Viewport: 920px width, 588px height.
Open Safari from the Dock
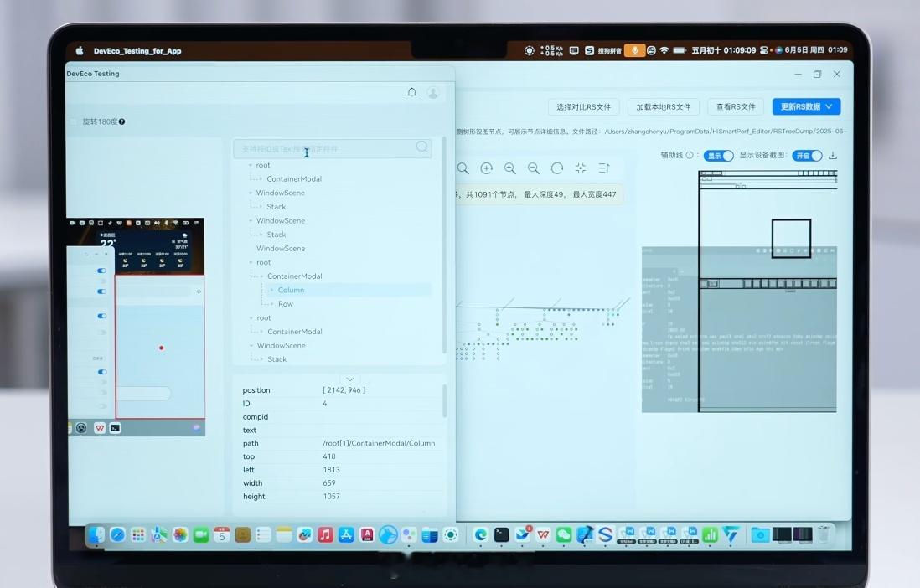[x=117, y=534]
